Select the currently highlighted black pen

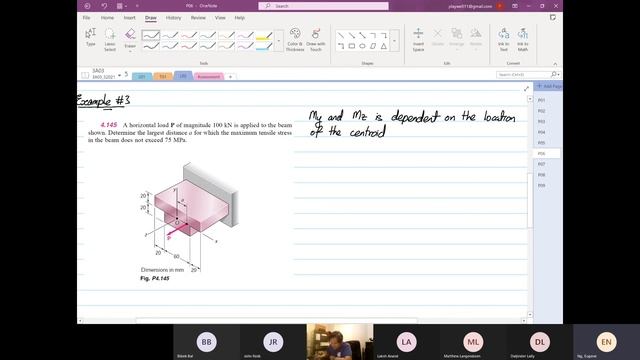click(x=151, y=36)
